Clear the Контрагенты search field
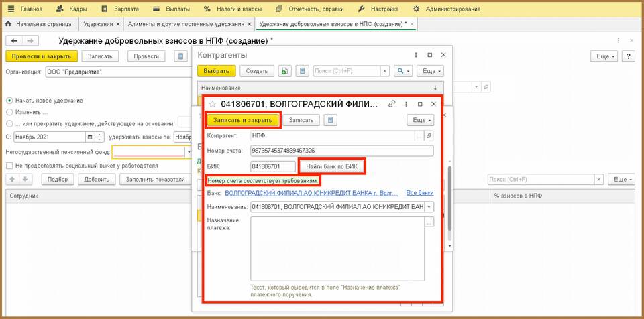This screenshot has width=644, height=319. [x=384, y=71]
